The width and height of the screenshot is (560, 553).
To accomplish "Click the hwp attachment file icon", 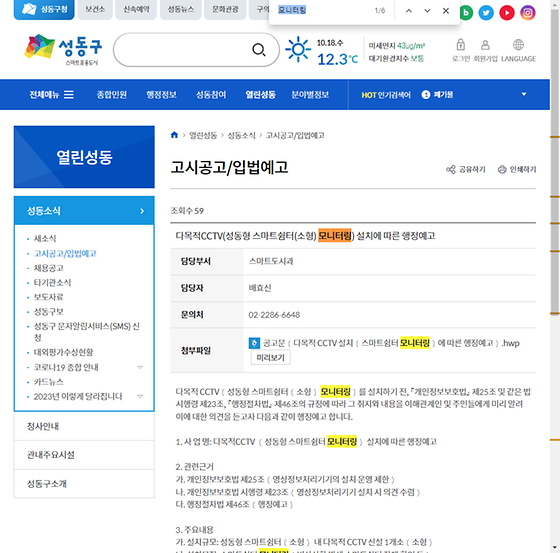I will click(x=254, y=343).
